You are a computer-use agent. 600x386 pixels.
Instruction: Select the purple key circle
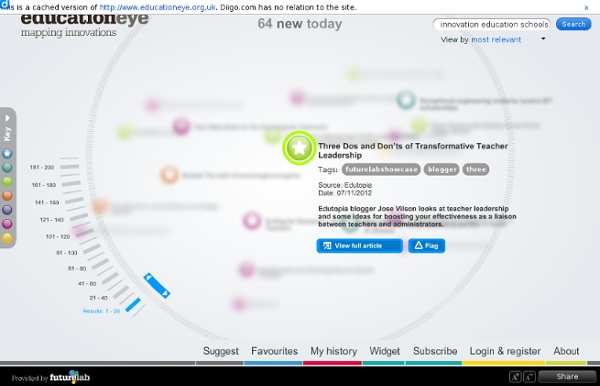[7, 210]
